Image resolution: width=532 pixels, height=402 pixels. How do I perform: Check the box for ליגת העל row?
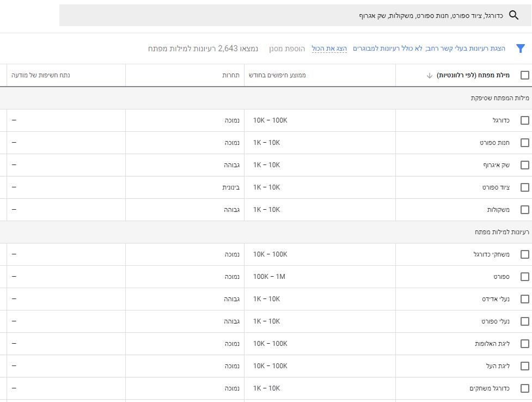tap(524, 366)
